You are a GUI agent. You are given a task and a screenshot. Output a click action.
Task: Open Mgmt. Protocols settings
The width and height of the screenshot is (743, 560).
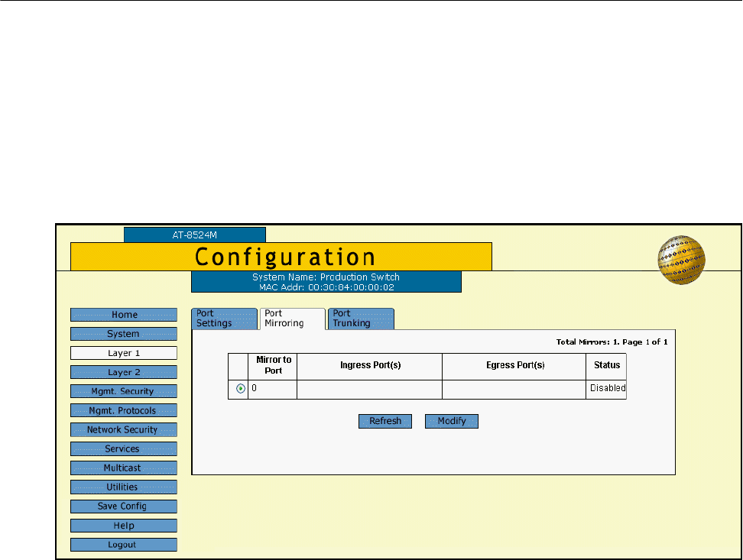click(x=124, y=411)
